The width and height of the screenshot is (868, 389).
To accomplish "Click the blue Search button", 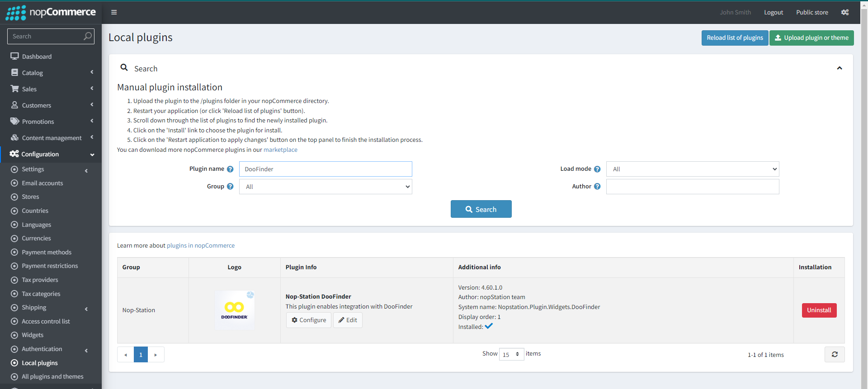I will (x=481, y=209).
